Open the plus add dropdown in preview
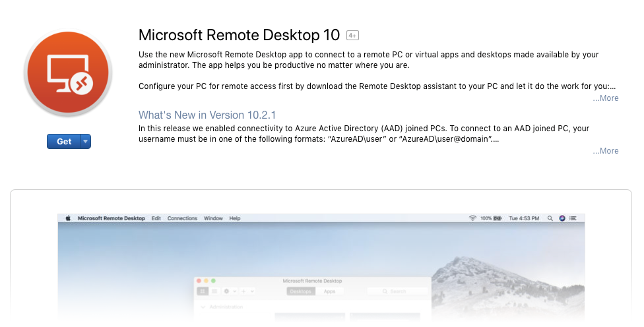The height and width of the screenshot is (327, 644). click(x=247, y=291)
